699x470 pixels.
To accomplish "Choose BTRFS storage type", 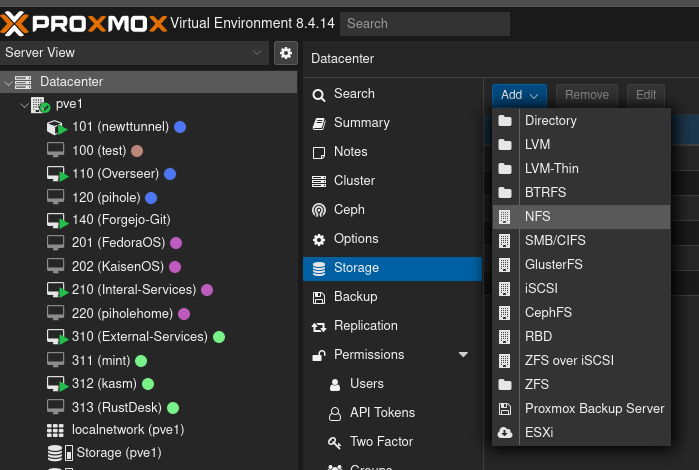I will pos(581,193).
